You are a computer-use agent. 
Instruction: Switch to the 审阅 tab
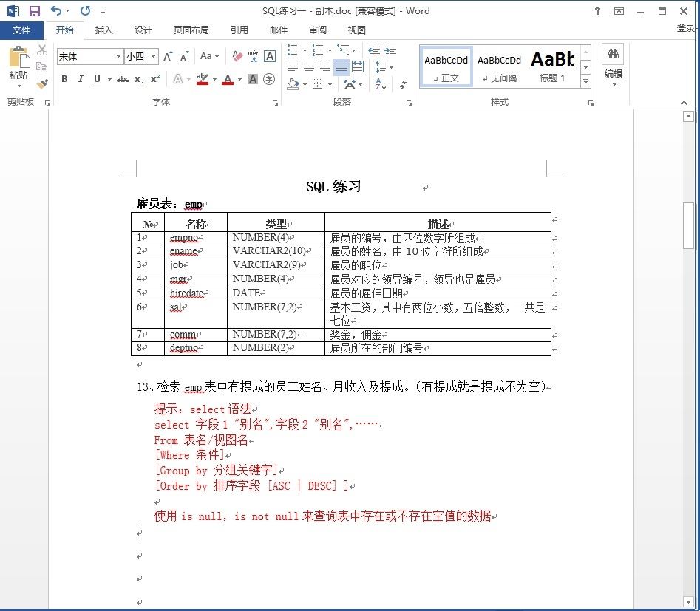[x=317, y=30]
